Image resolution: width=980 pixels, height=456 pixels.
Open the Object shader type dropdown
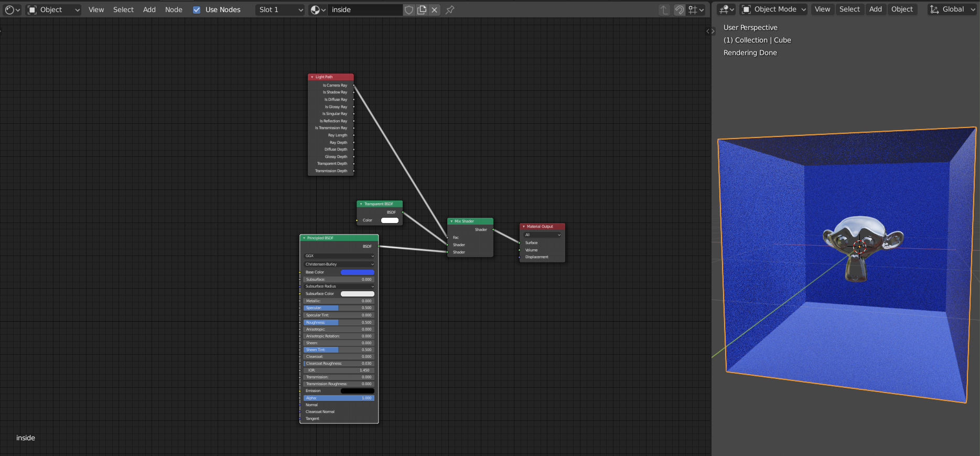(54, 9)
